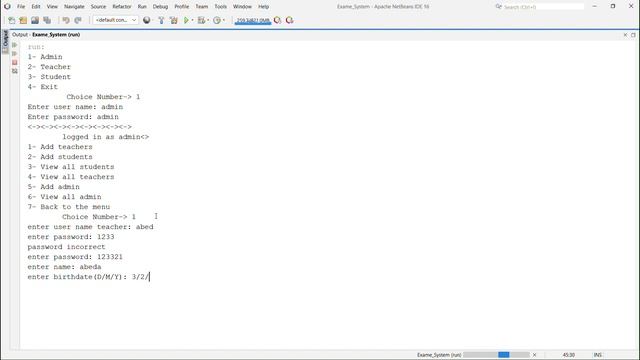Click the New File toolbar icon
Viewport: 640px width, 360px height.
[x=11, y=20]
